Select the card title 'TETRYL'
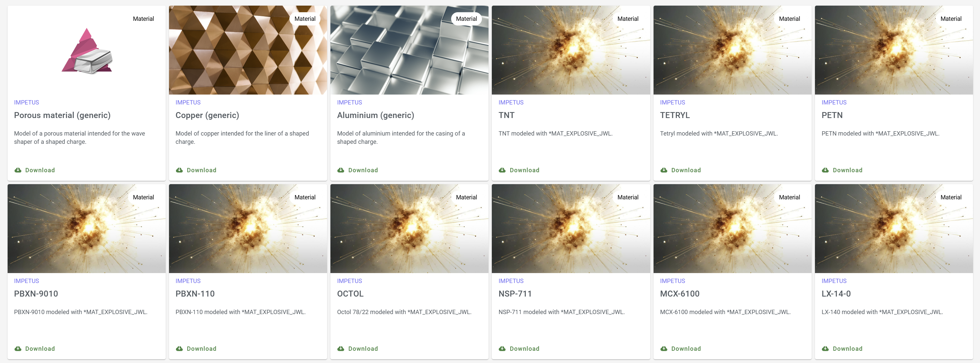 pos(675,115)
